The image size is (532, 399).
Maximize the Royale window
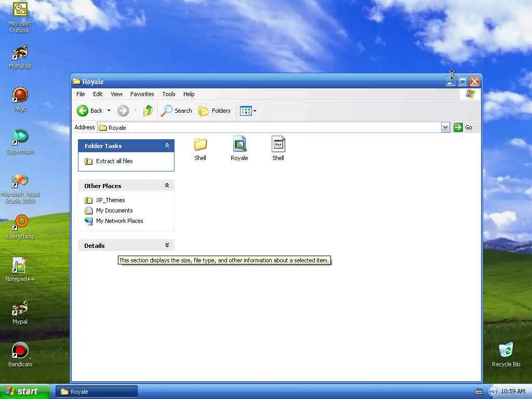tap(462, 82)
